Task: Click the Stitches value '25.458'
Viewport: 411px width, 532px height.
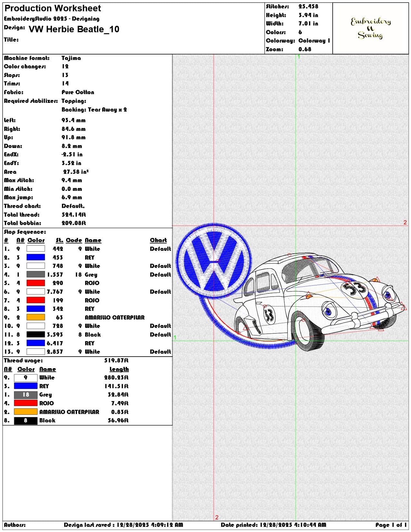Action: click(308, 6)
